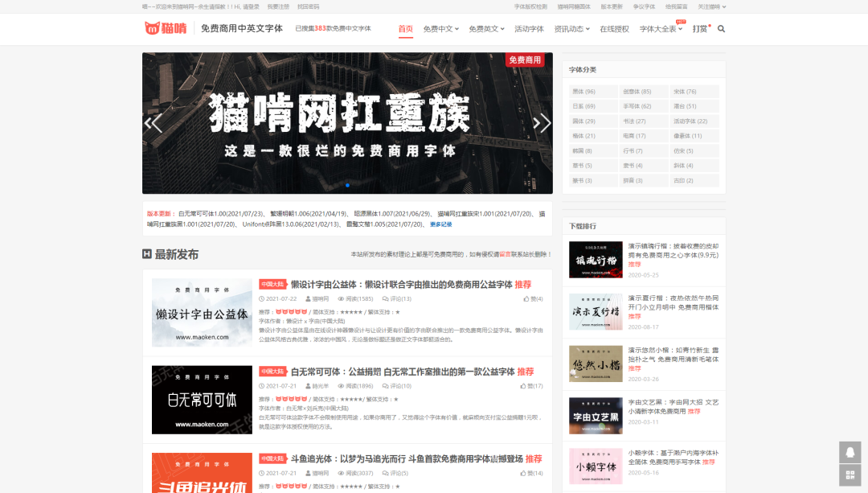Click 我要注册 register link
This screenshot has height=493, width=868.
pyautogui.click(x=278, y=6)
